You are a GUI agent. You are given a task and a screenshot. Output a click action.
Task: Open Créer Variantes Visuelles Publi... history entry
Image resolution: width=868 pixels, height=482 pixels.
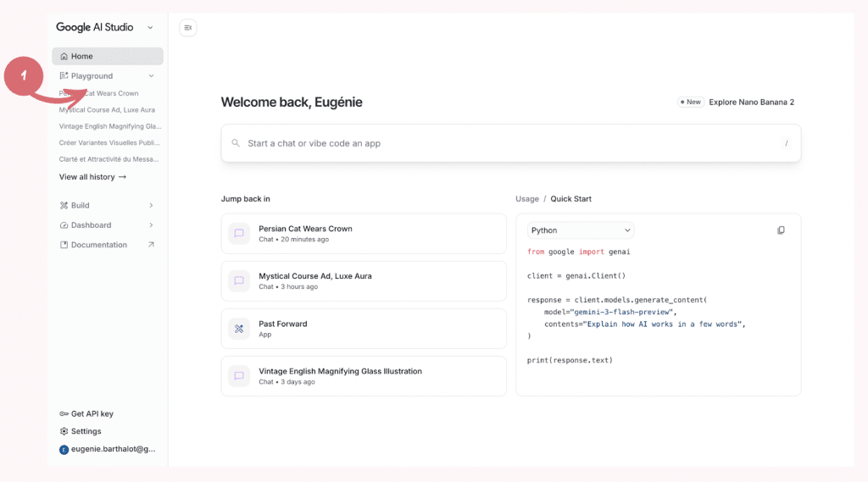click(109, 143)
